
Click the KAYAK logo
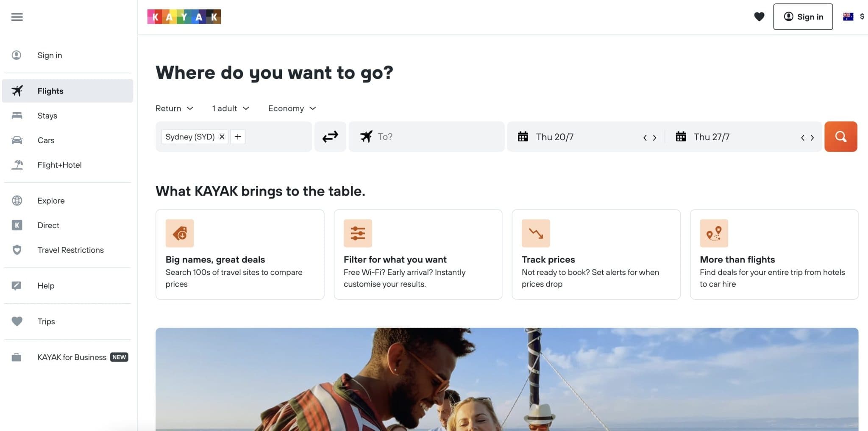[x=184, y=17]
